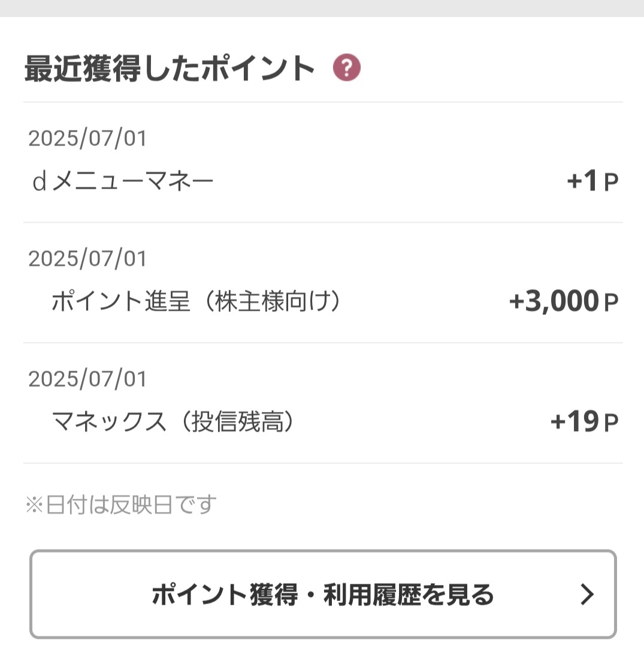Click the gray bar at the top

(322, 8)
